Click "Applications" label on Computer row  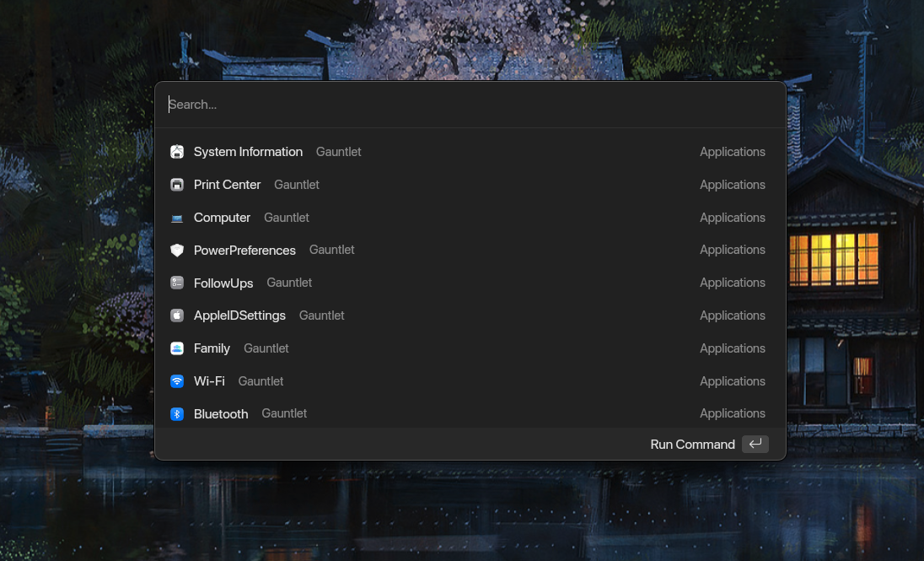click(x=733, y=218)
